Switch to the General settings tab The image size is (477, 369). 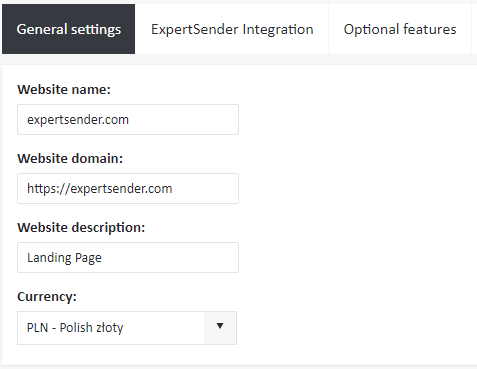click(x=68, y=29)
